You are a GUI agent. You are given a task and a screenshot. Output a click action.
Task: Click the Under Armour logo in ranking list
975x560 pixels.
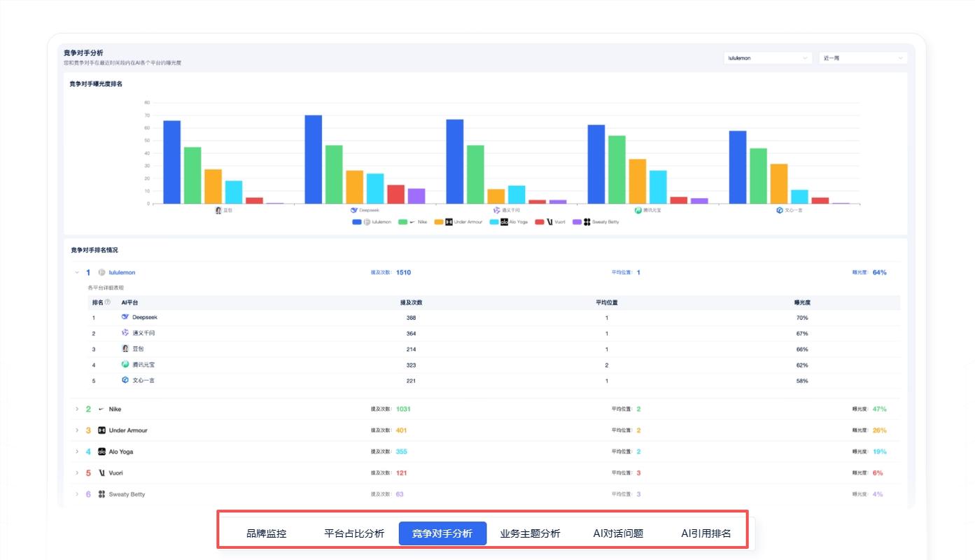[101, 430]
